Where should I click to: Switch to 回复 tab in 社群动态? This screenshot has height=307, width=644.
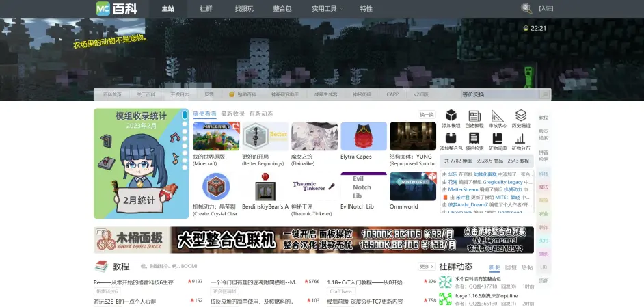(511, 267)
